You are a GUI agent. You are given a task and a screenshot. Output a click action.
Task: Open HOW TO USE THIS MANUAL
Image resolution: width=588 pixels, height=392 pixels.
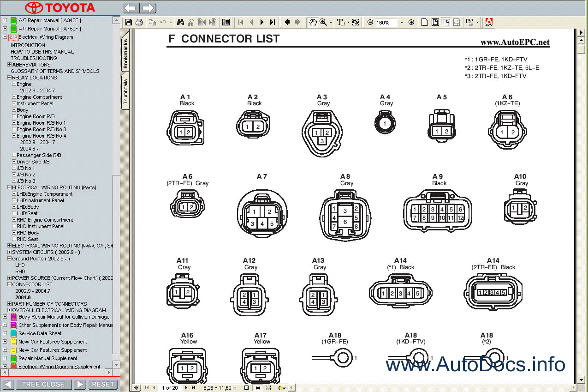coord(42,52)
